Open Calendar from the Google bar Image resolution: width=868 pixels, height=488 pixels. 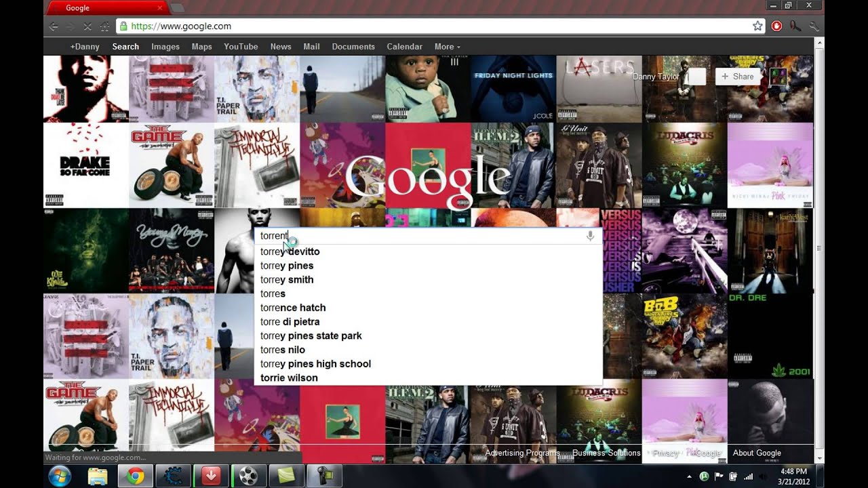(405, 47)
